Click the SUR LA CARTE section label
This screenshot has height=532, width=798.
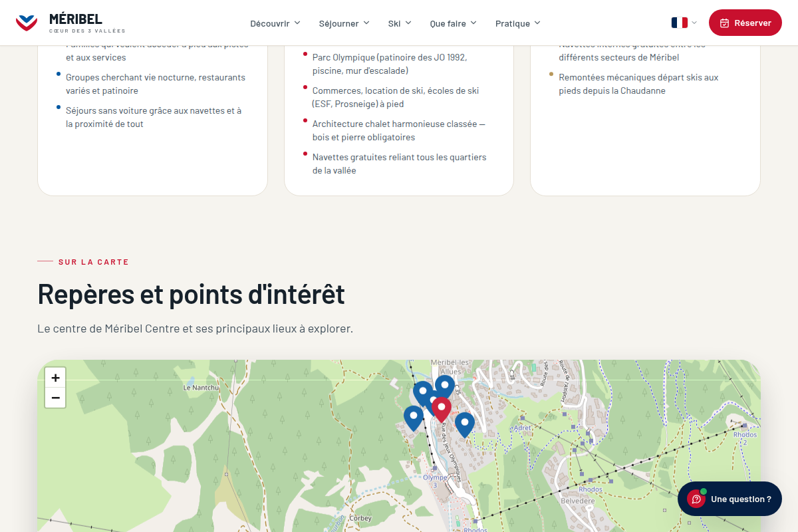(94, 262)
